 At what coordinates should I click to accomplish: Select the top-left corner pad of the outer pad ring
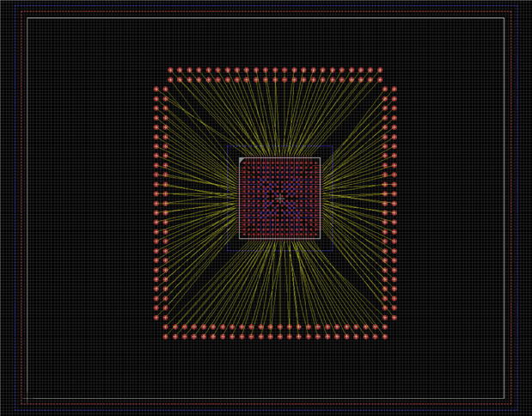(x=170, y=70)
